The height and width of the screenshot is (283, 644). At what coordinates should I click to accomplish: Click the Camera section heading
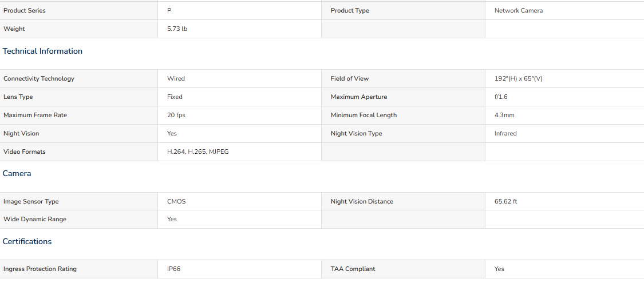(17, 173)
